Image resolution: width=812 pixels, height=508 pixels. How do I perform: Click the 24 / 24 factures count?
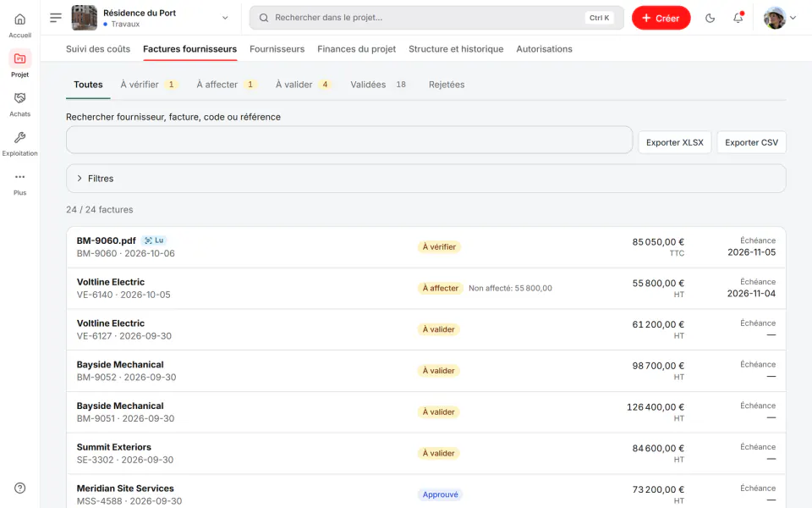(100, 210)
